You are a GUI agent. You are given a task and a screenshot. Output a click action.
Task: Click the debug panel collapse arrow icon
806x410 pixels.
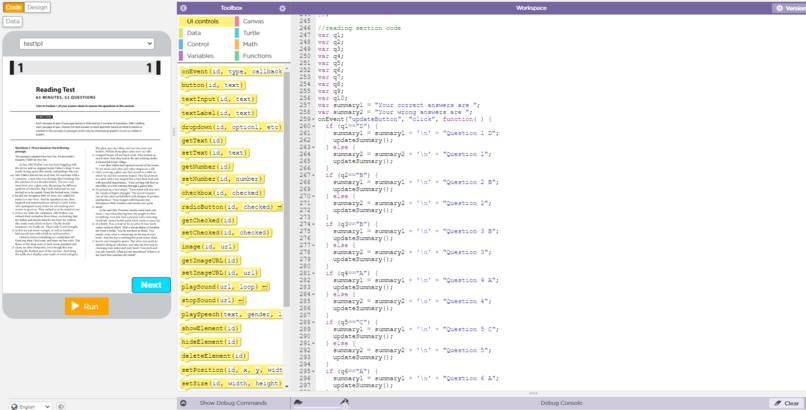[184, 403]
